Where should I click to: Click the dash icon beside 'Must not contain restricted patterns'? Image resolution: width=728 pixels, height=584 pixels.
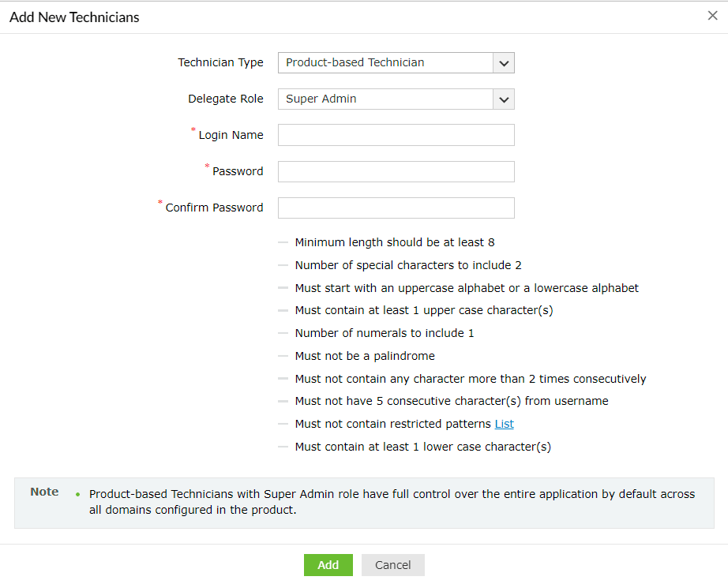tap(283, 423)
